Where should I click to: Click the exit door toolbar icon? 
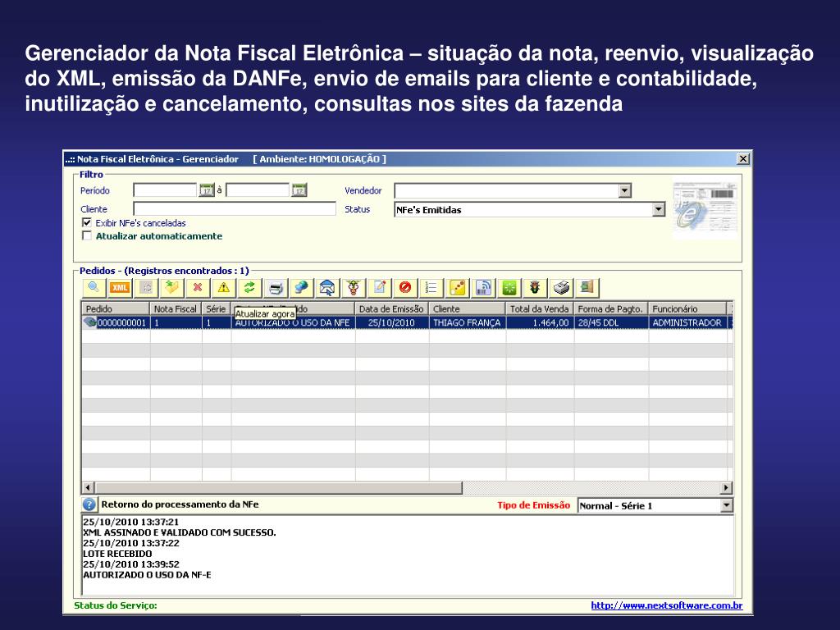[587, 288]
